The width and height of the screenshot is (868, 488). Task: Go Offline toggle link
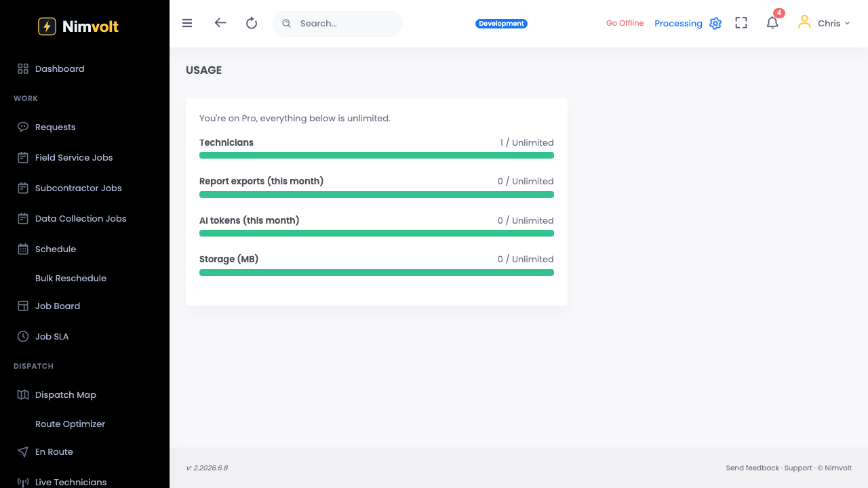625,23
